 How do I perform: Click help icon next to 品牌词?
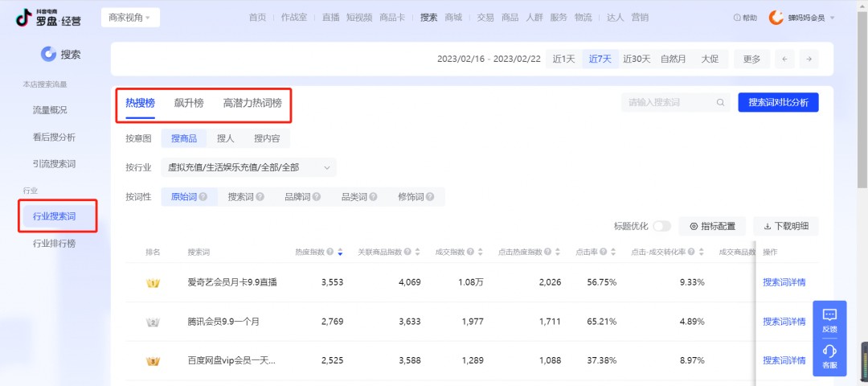pyautogui.click(x=317, y=196)
